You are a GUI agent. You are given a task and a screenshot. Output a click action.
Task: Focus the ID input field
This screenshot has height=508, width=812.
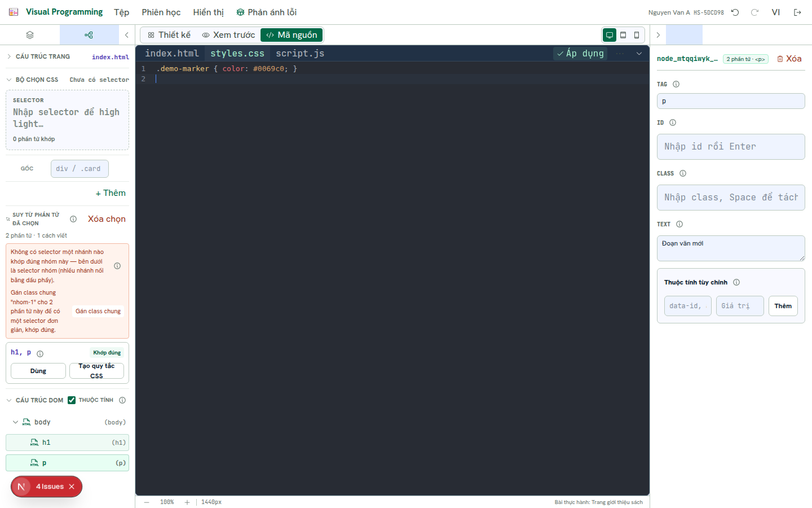[x=731, y=147]
